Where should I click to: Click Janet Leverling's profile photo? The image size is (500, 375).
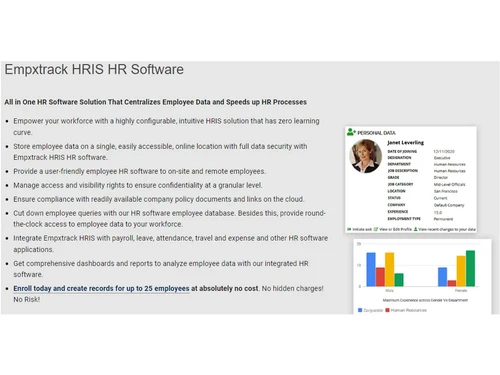[x=365, y=156]
